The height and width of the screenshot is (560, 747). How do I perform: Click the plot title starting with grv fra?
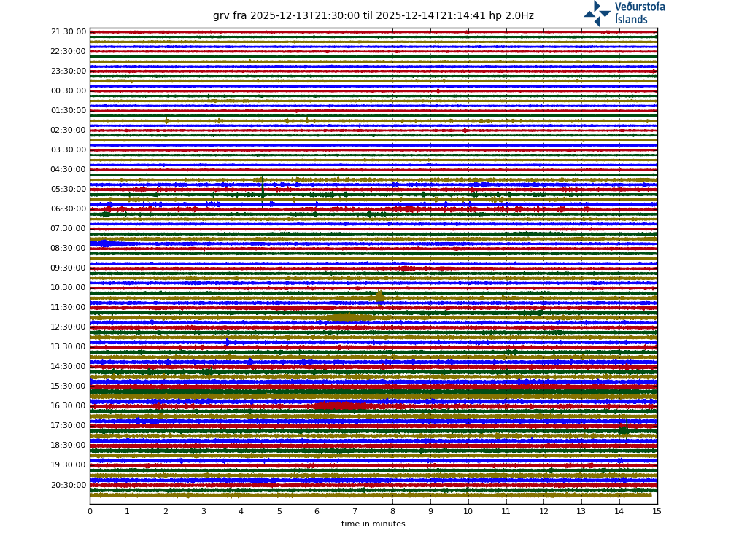pyautogui.click(x=373, y=16)
